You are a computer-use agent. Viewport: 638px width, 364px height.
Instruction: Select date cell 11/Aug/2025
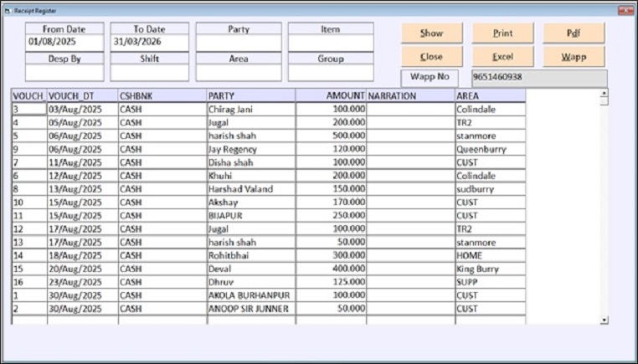click(82, 162)
